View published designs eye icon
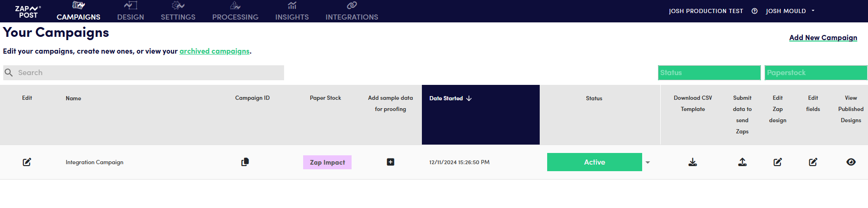The height and width of the screenshot is (208, 868). point(851,162)
